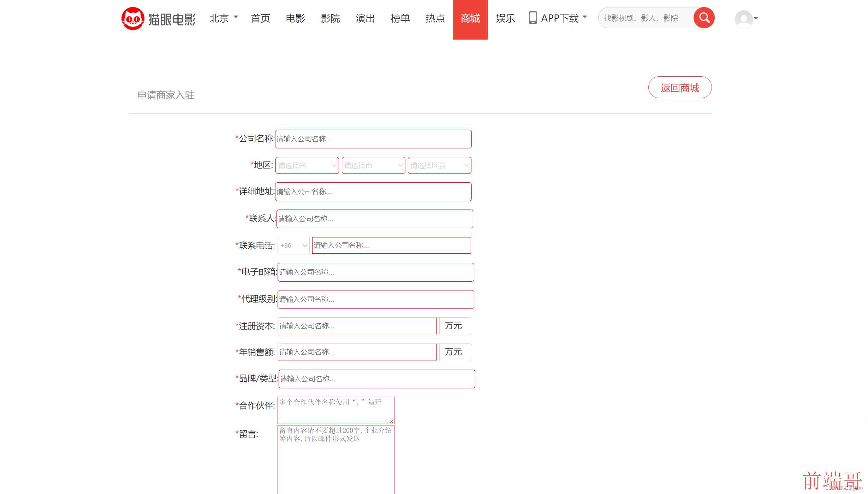This screenshot has height=494, width=868.
Task: Open the 娱乐 nav item
Action: pyautogui.click(x=505, y=18)
